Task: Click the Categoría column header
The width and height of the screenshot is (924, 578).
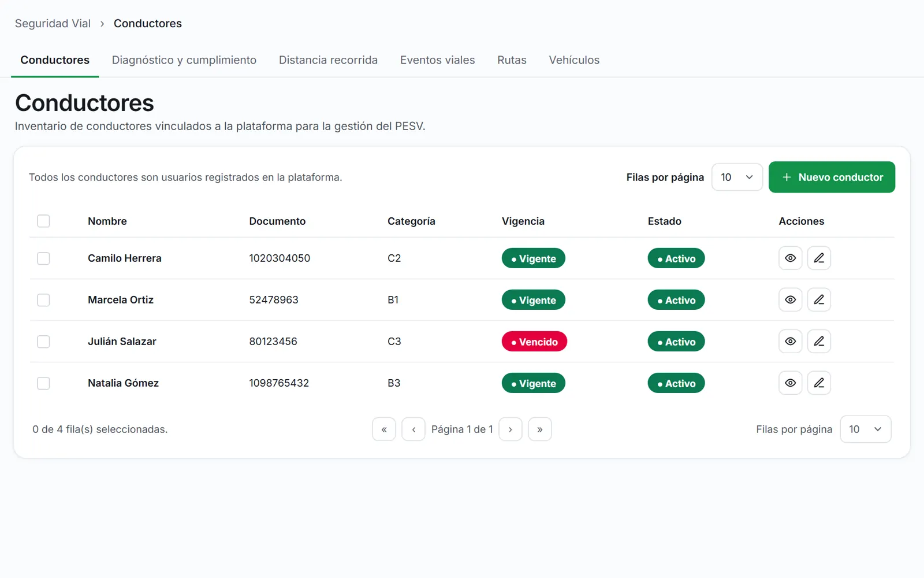Action: pos(411,221)
